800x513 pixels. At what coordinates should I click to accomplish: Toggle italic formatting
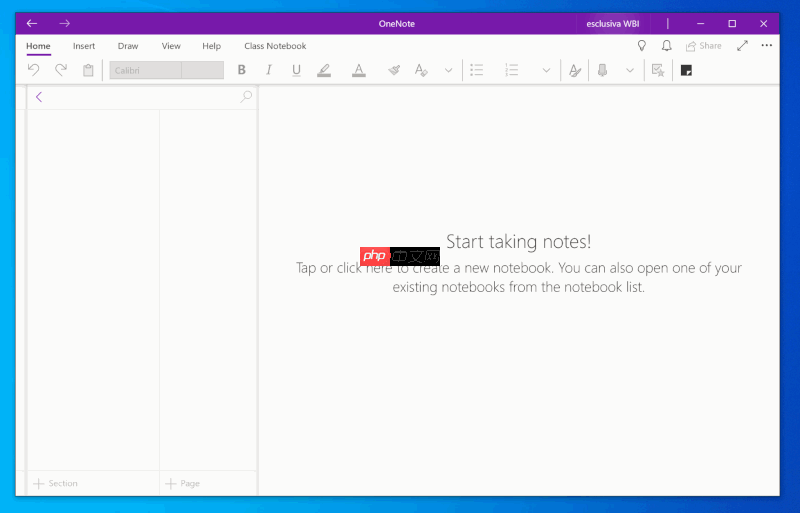point(268,70)
